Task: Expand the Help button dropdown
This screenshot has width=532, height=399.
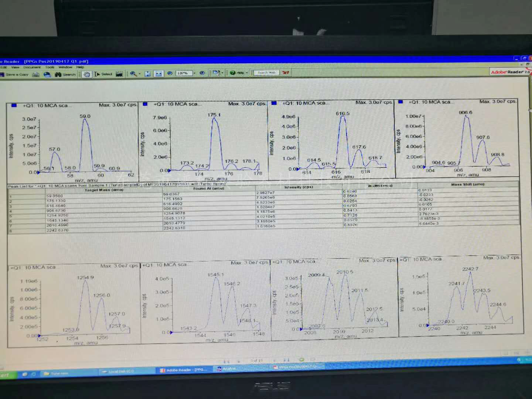Action: click(x=247, y=73)
